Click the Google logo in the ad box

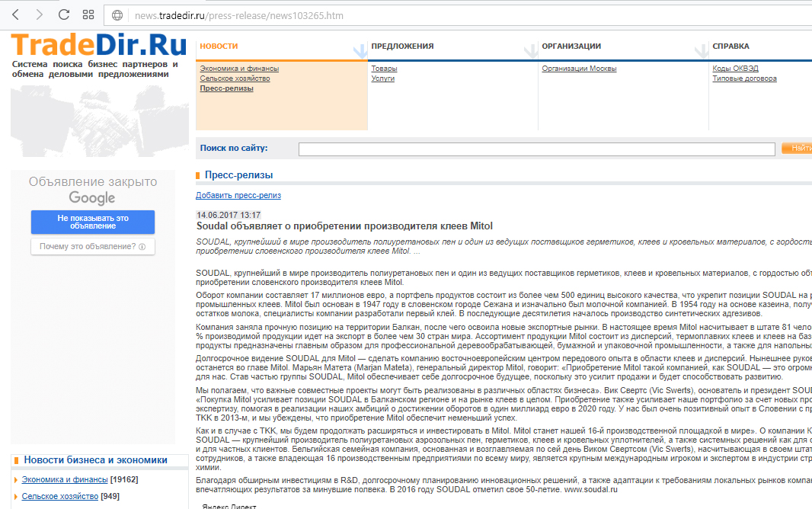pos(92,198)
